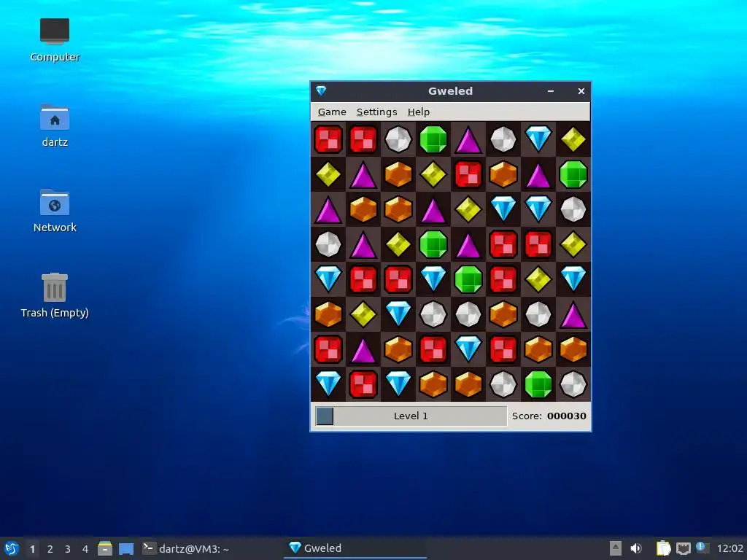
Task: Open the Help menu
Action: [419, 112]
